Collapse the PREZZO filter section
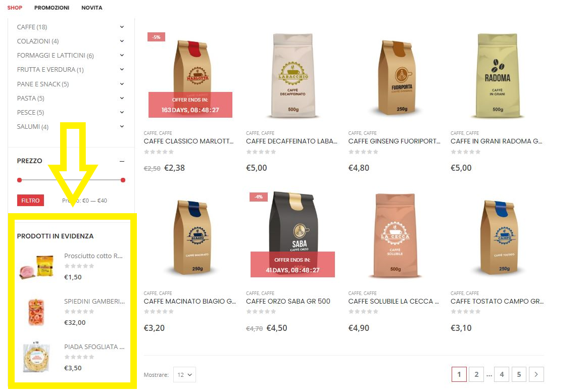 point(122,161)
